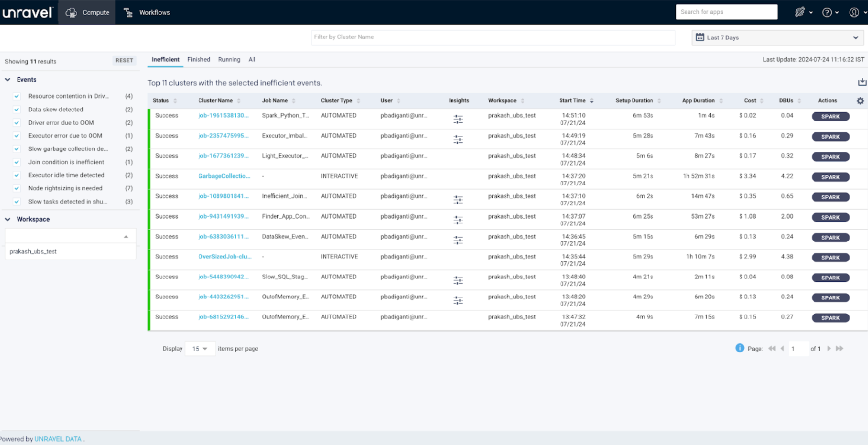This screenshot has height=445, width=868.
Task: Click the download table export icon
Action: coord(862,82)
